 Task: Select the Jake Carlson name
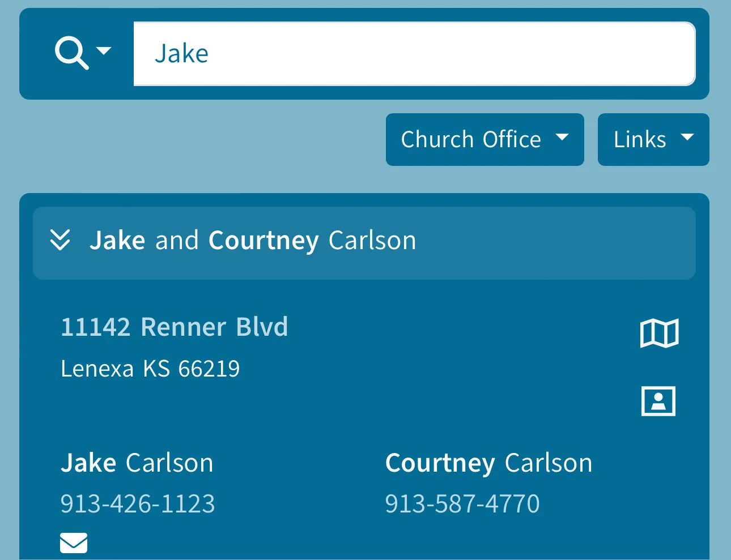(137, 463)
